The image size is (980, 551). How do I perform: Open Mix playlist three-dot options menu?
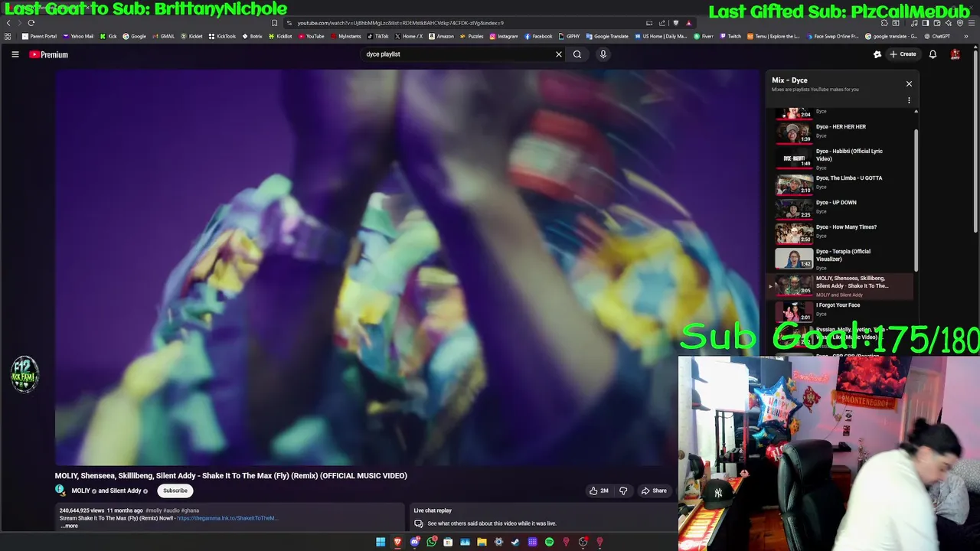point(909,100)
